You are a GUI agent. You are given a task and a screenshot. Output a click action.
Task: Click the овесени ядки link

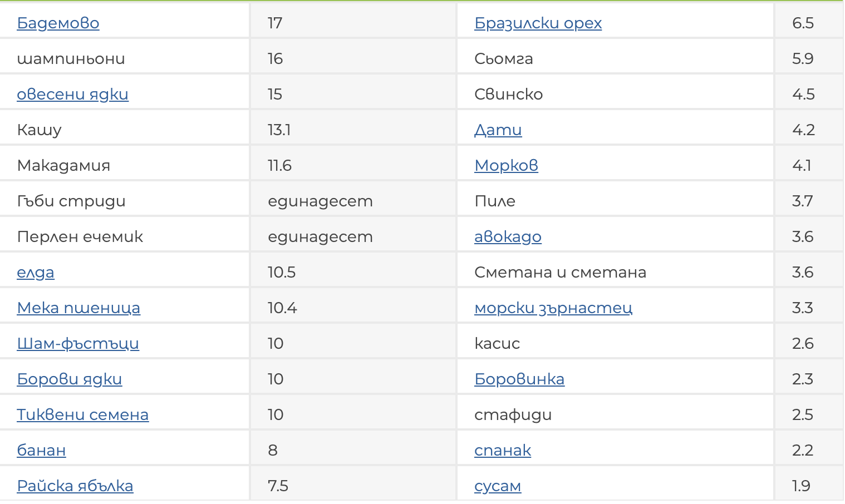pos(72,94)
